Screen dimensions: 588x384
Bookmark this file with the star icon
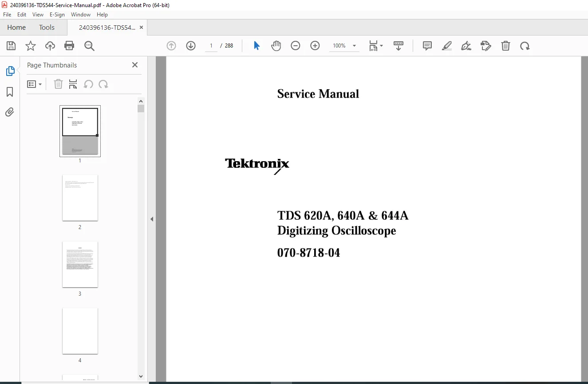point(31,46)
